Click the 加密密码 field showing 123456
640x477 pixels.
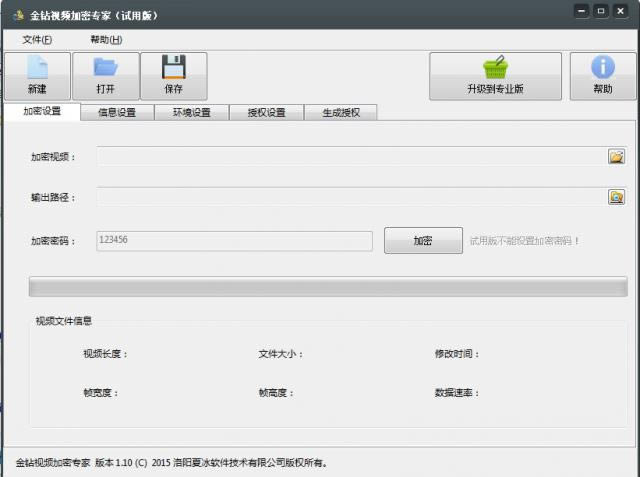tap(235, 241)
